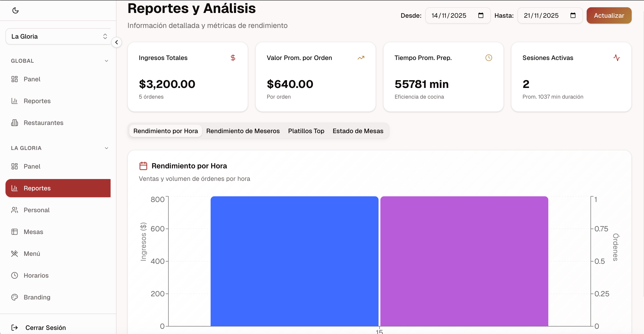This screenshot has width=644, height=334.
Task: Toggle dark mode with the moon icon
Action: click(16, 10)
